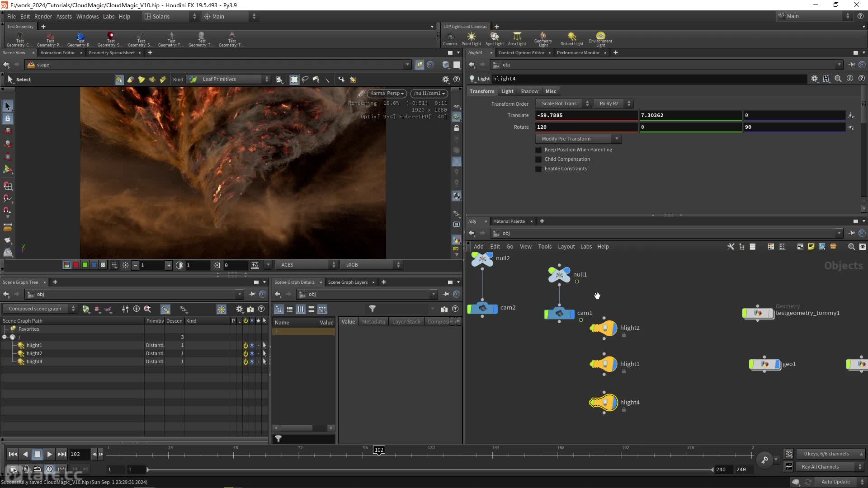This screenshot has width=868, height=488.
Task: Play the timeline forward
Action: (x=50, y=454)
